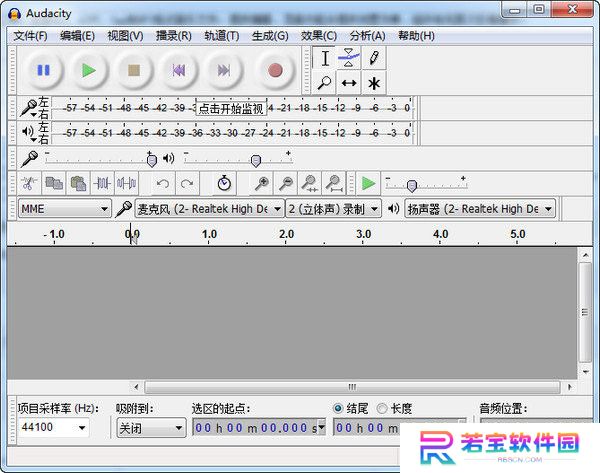Open the 生成(G) menu

pos(270,36)
